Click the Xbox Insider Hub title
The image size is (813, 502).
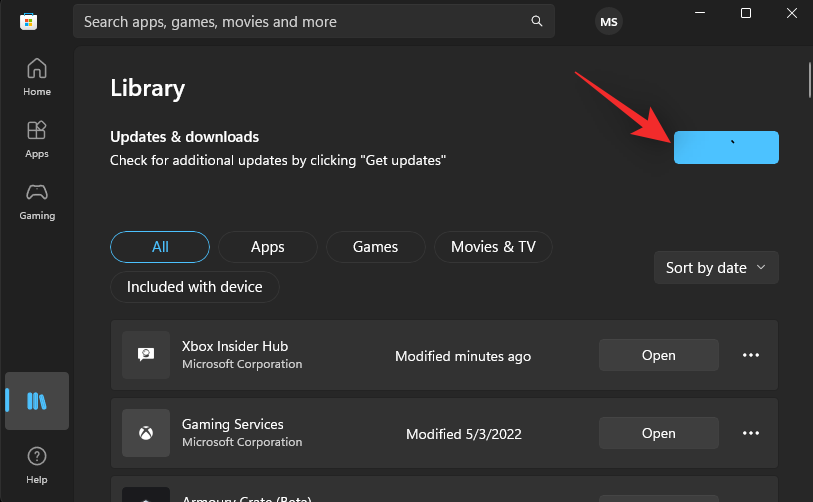(x=235, y=346)
